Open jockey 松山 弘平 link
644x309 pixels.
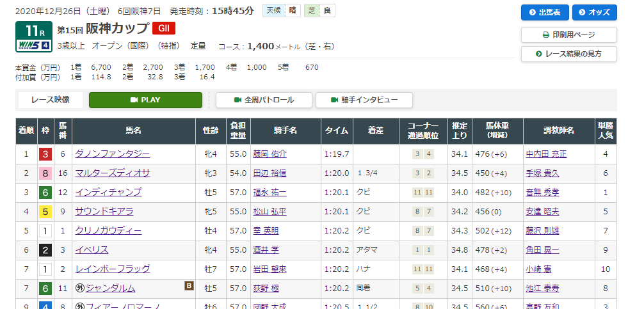(x=270, y=211)
